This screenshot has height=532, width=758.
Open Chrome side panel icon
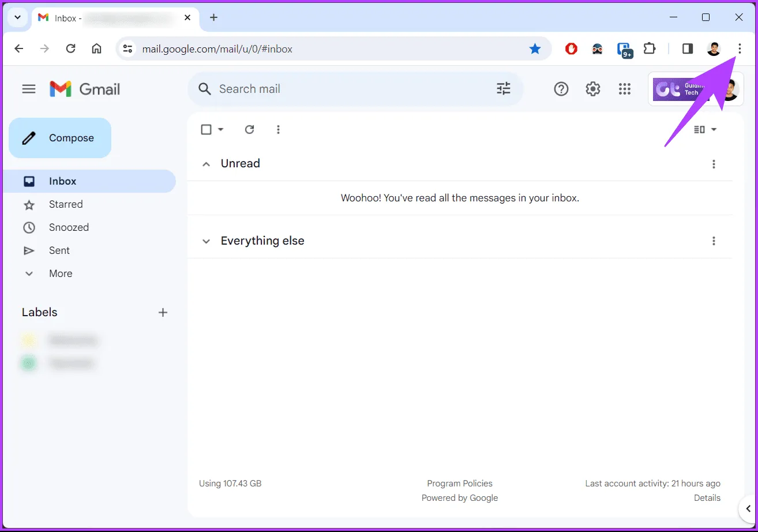[x=687, y=49]
